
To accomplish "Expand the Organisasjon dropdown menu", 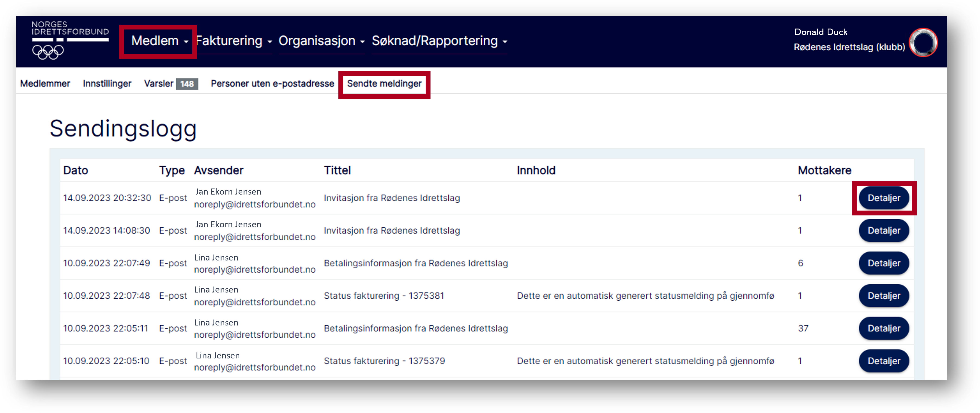I will coord(321,41).
